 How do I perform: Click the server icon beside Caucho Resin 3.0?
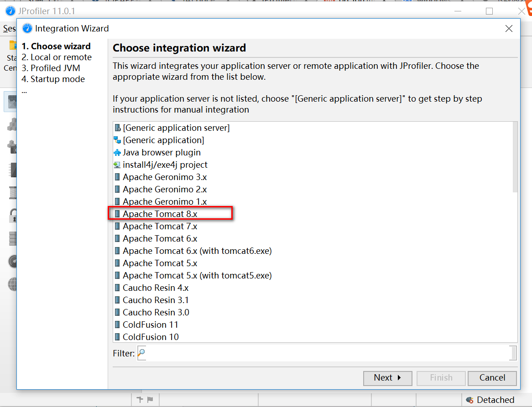click(x=117, y=313)
